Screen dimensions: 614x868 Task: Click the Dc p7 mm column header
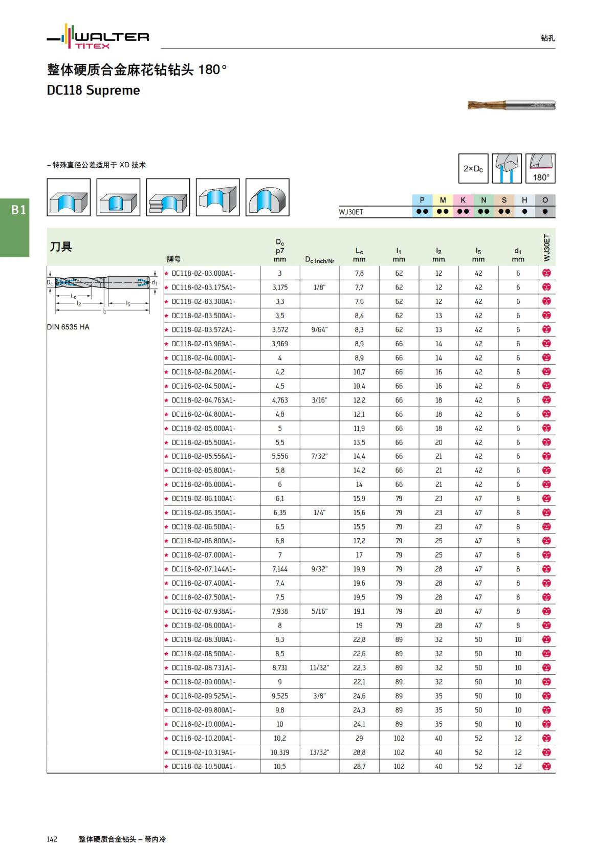(x=280, y=251)
